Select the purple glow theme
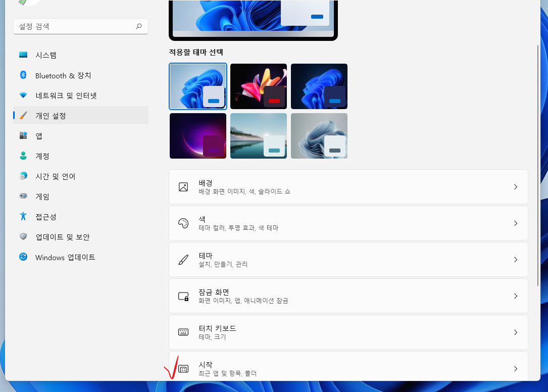 pyautogui.click(x=198, y=136)
